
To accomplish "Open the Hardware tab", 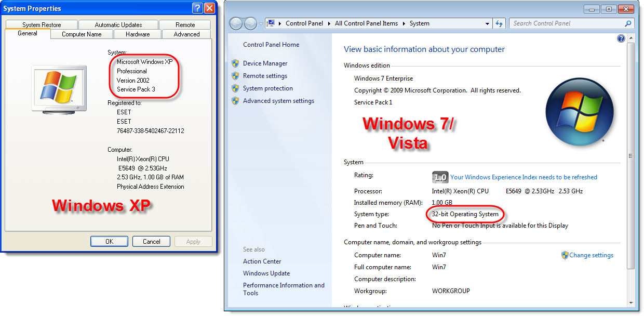I will (x=137, y=34).
